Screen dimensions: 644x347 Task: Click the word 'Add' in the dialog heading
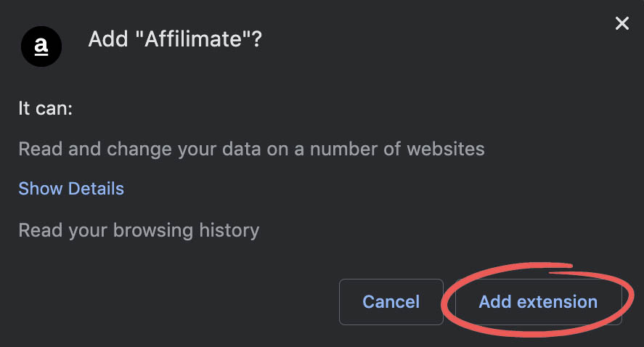(108, 39)
